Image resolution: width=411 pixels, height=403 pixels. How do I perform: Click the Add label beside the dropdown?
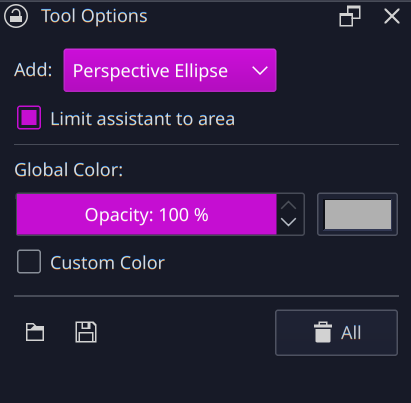(x=33, y=70)
